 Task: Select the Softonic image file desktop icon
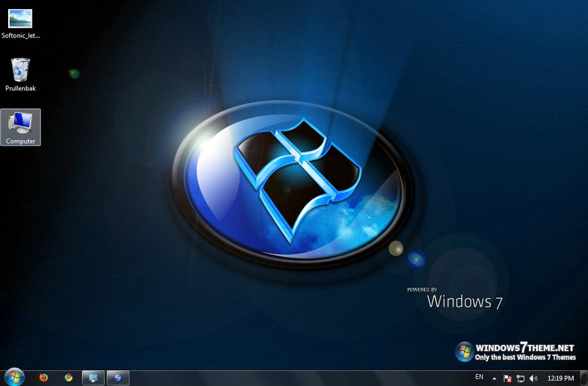tap(20, 24)
